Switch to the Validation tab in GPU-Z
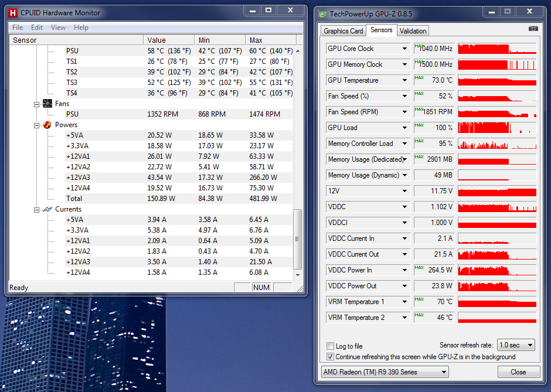The width and height of the screenshot is (551, 392). point(413,31)
